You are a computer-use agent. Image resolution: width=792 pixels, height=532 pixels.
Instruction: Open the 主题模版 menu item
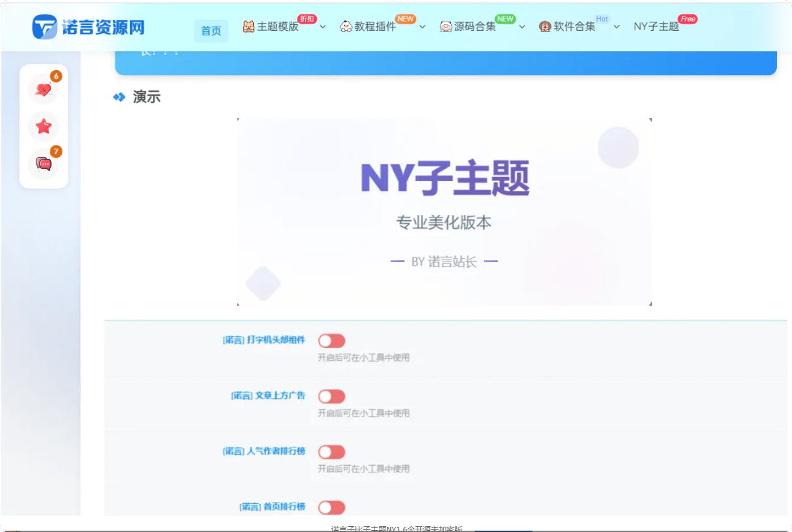point(278,27)
